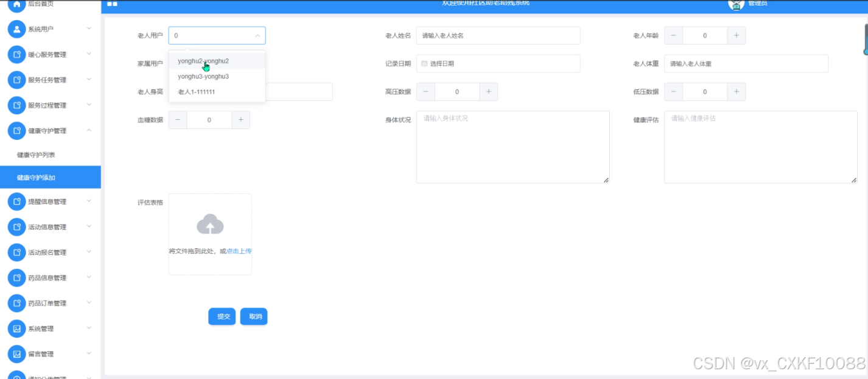The width and height of the screenshot is (868, 379).
Task: Increase 血糖数据 with the plus button
Action: [240, 120]
